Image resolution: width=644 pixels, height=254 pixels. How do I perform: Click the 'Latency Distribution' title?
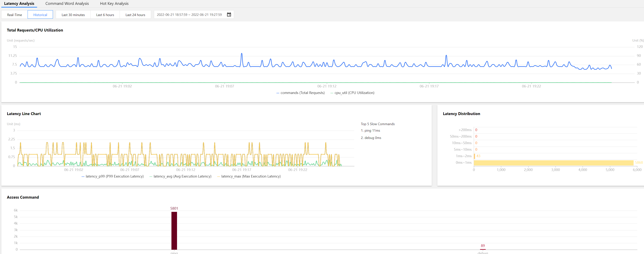[461, 114]
